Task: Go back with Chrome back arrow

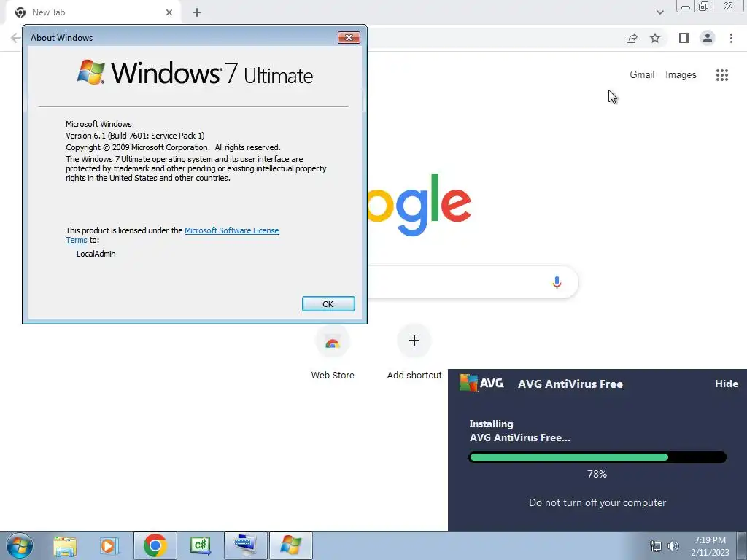Action: (x=15, y=38)
